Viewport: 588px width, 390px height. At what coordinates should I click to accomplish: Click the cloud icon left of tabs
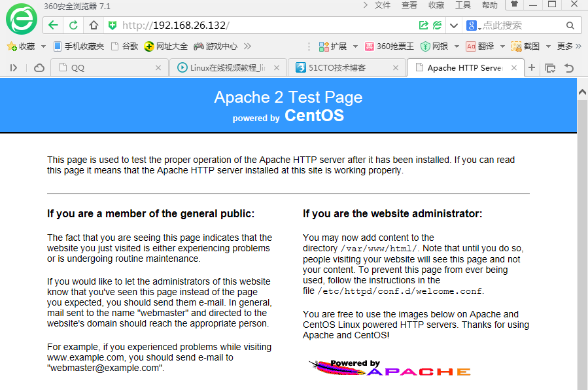point(39,68)
